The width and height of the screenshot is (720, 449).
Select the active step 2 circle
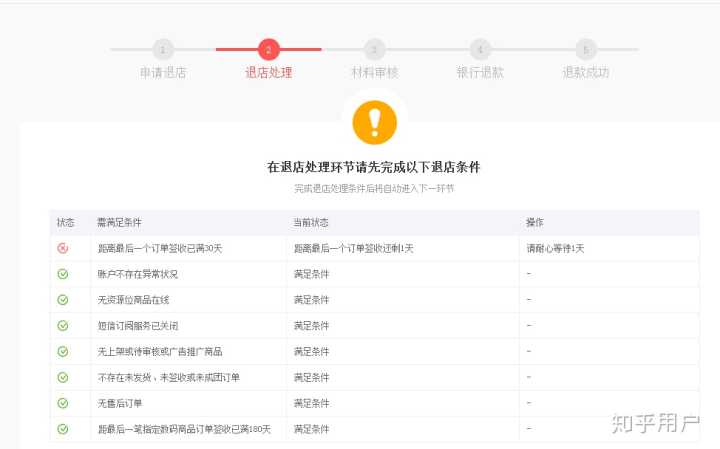[268, 49]
